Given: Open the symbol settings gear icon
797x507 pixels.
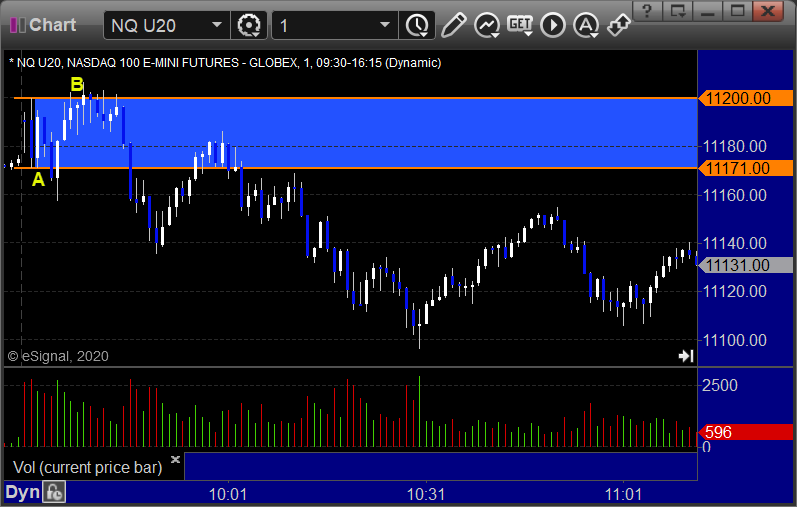Looking at the screenshot, I should point(249,25).
